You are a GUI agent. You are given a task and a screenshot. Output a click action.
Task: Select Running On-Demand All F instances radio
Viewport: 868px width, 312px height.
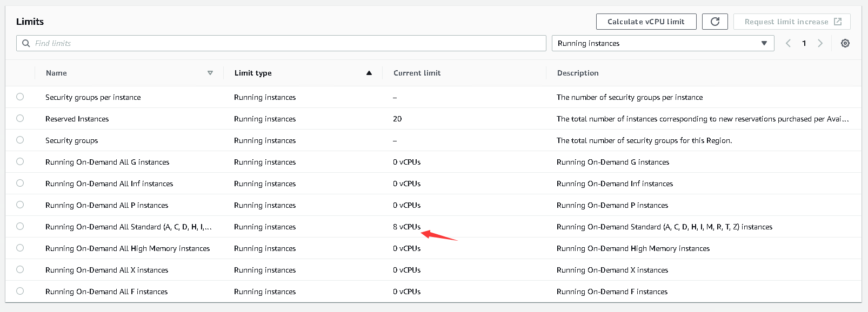[20, 291]
